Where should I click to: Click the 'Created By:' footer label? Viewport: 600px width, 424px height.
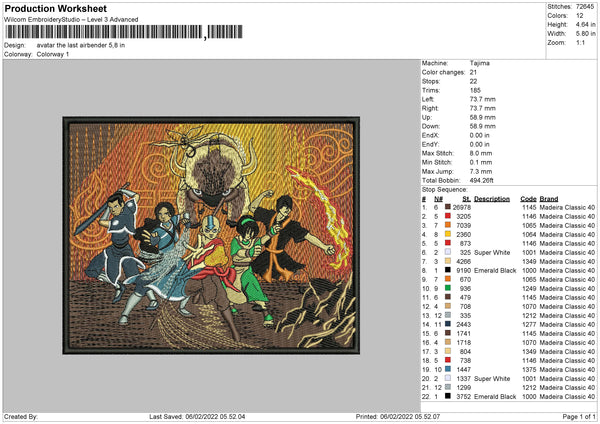21,417
